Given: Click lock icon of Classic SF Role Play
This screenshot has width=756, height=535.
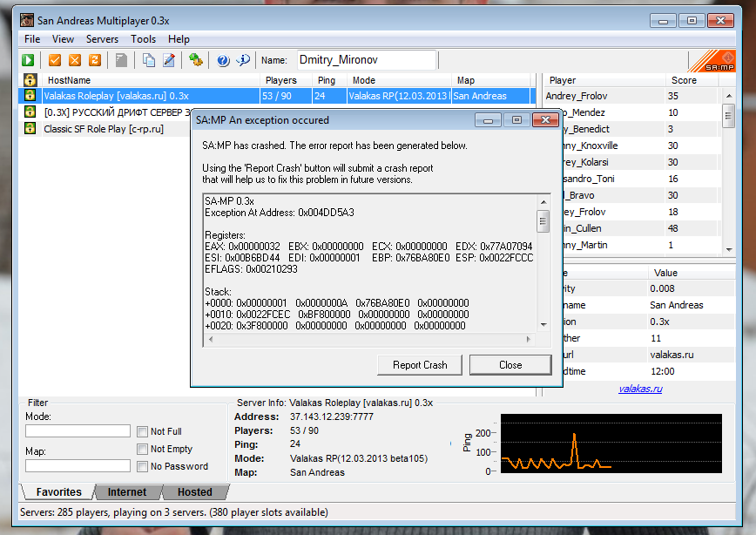Looking at the screenshot, I should [30, 128].
